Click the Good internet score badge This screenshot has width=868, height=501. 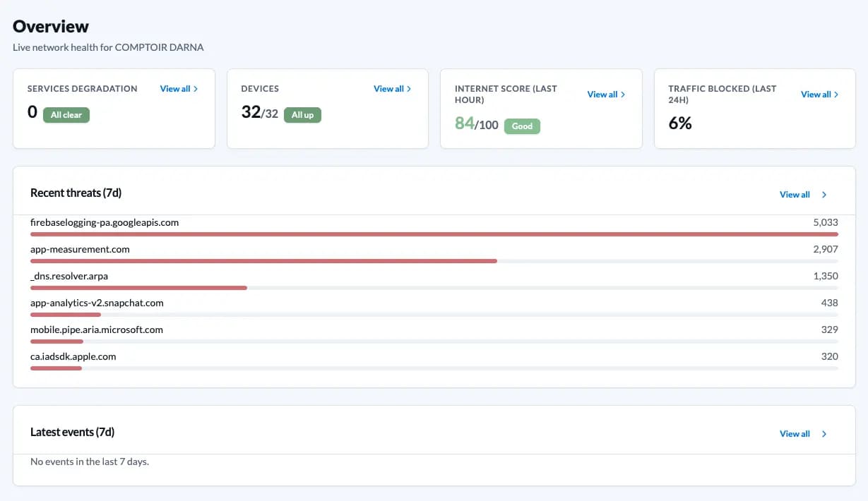click(522, 126)
